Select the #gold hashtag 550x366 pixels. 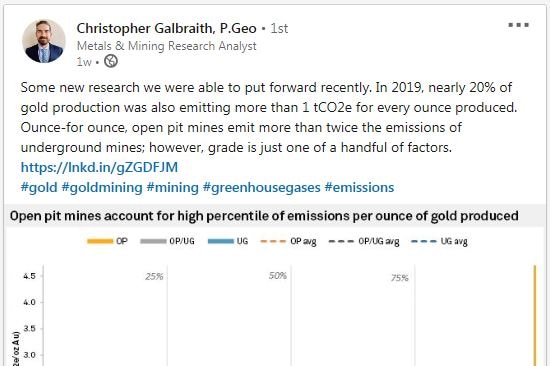[39, 187]
